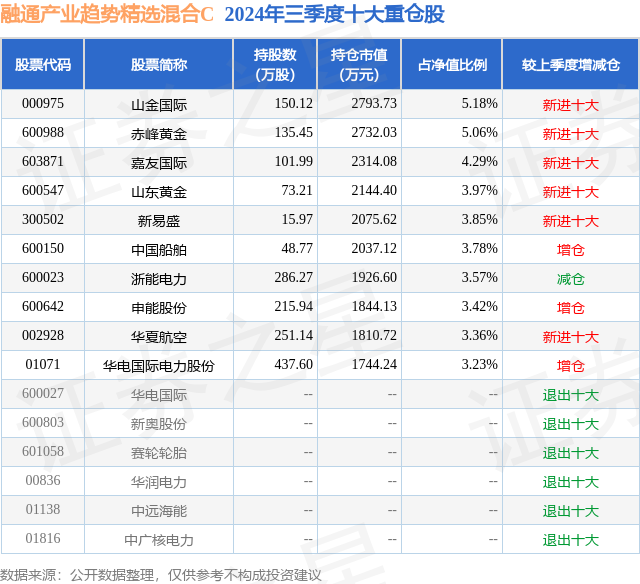Select stock code 01138

tap(43, 509)
